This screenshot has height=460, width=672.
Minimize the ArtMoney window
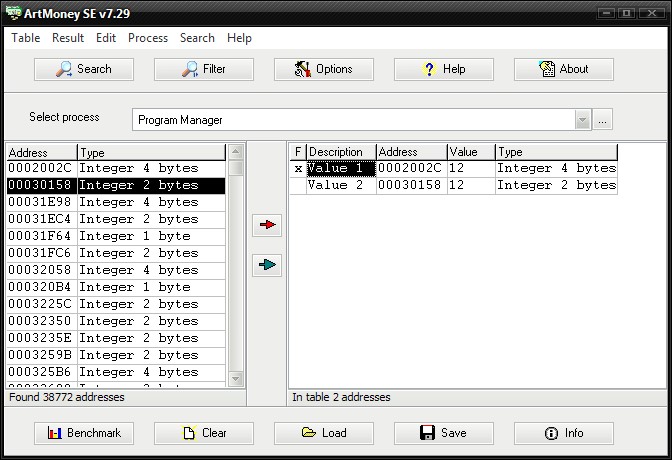(606, 13)
